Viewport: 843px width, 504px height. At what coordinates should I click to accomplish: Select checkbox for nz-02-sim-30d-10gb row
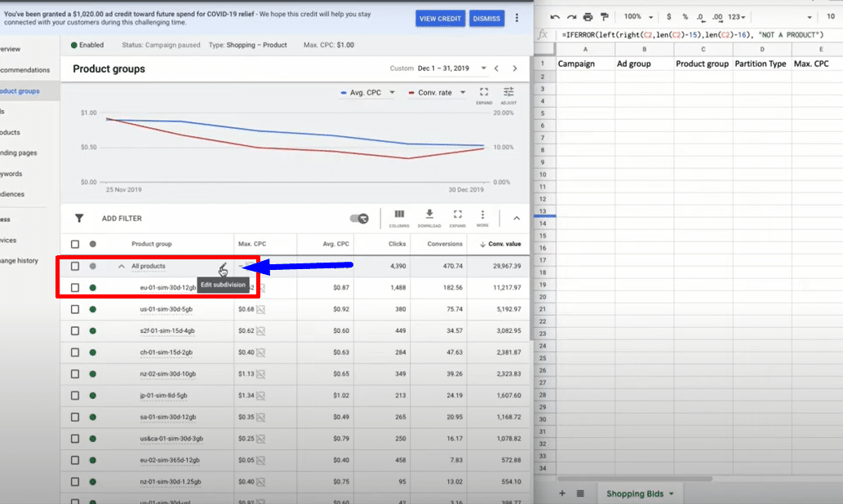(x=75, y=374)
